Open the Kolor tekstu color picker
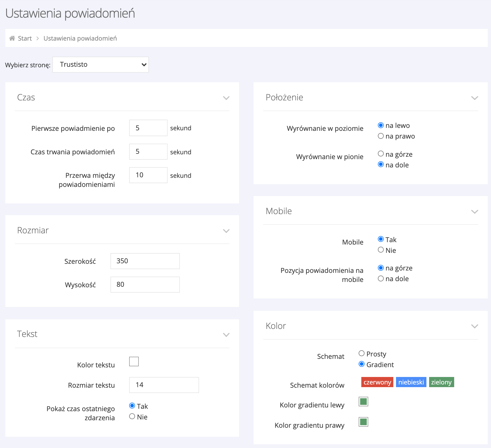 134,361
